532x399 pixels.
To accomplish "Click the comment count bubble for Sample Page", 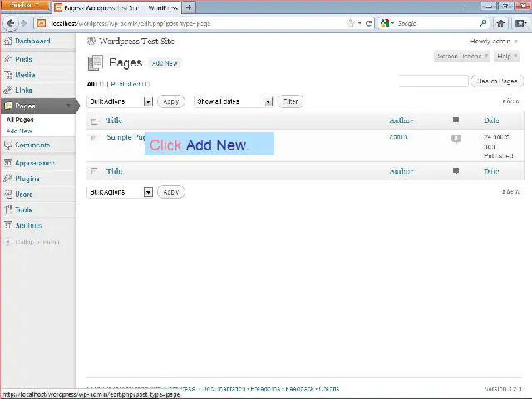I will click(x=456, y=139).
